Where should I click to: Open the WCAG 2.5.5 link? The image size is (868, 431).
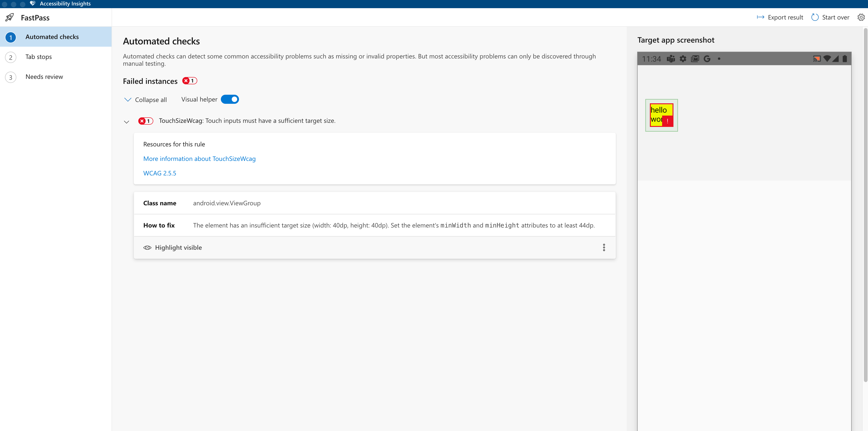160,173
